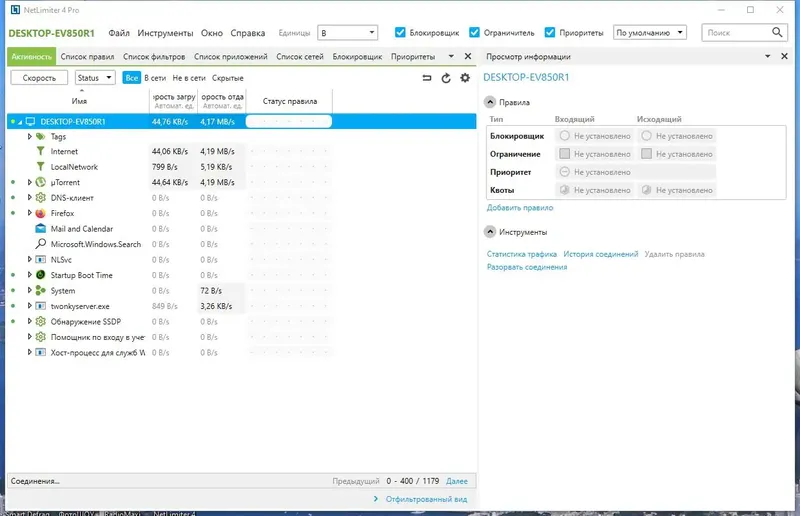
Task: Click the computer icon beside DESKTOP-EV850R1
Action: (x=31, y=121)
